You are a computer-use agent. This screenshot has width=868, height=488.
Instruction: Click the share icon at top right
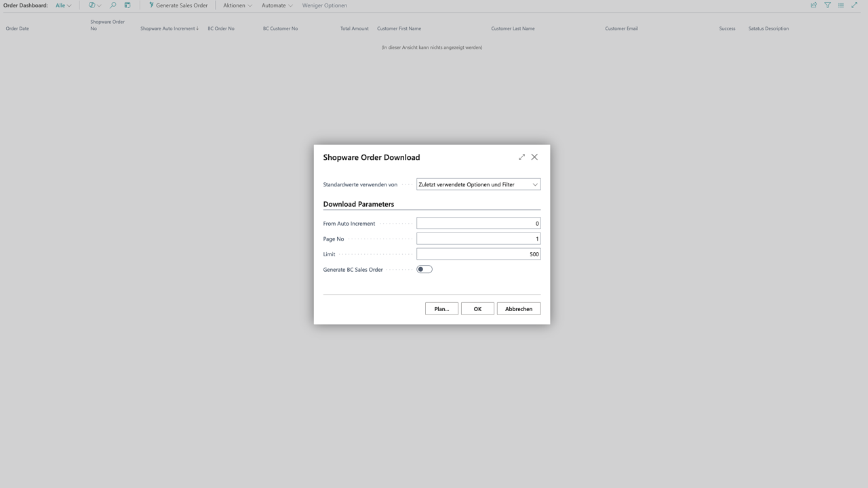pos(813,5)
